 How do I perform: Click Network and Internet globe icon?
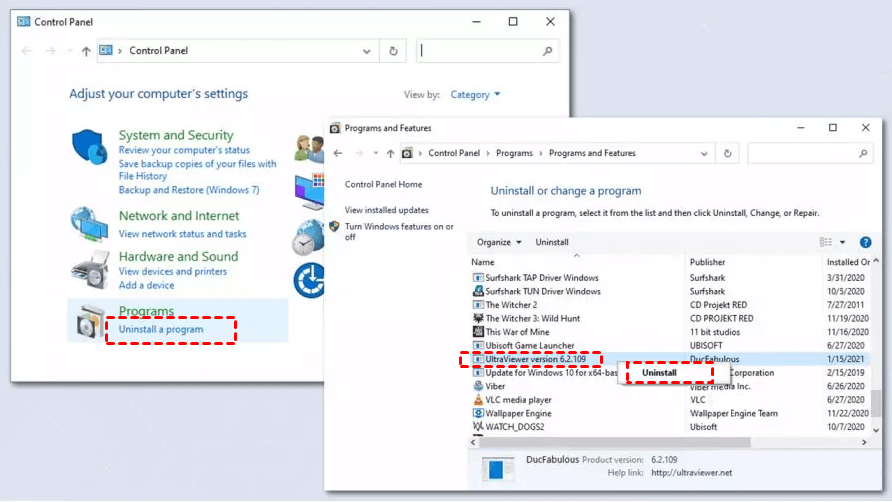pos(89,224)
